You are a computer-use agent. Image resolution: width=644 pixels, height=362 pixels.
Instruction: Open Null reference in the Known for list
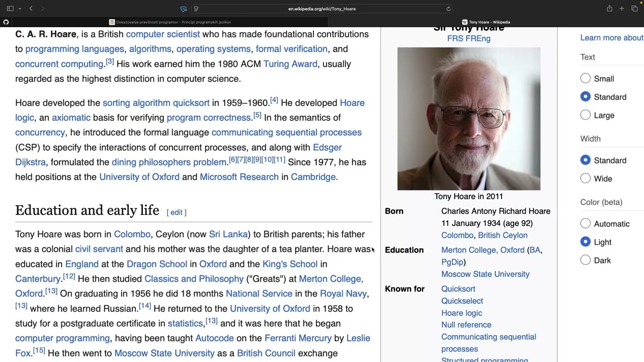(466, 325)
